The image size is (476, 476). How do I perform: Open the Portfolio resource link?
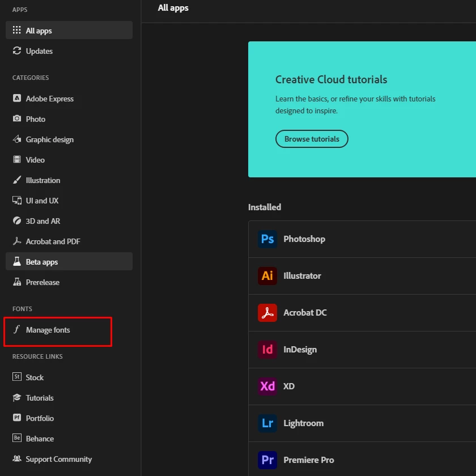[69, 418]
